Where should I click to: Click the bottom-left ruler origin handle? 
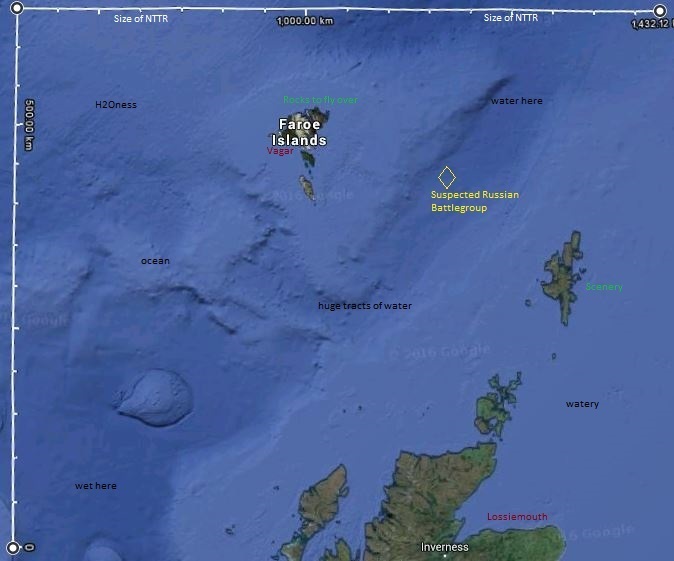point(13,548)
